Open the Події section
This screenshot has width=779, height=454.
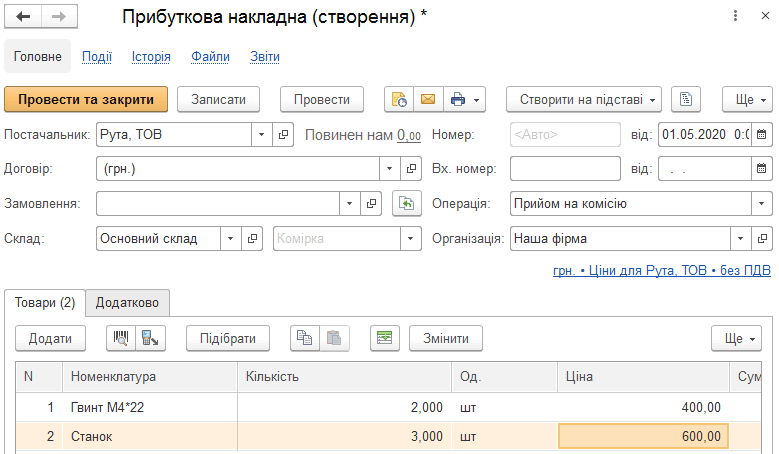(97, 57)
